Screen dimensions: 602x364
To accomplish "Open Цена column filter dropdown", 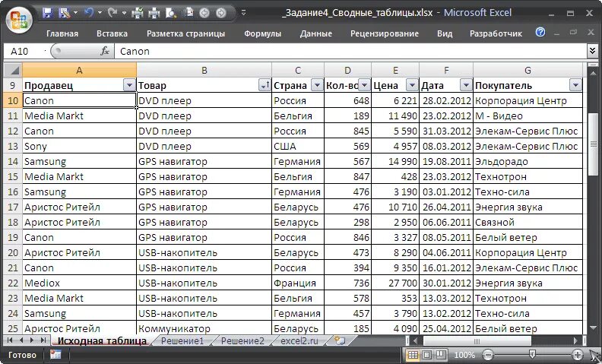I will [x=412, y=85].
